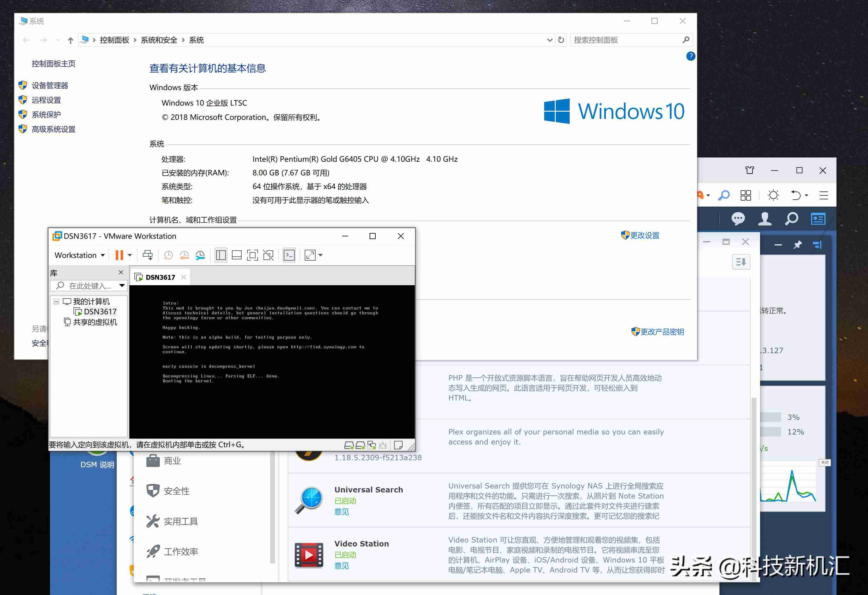This screenshot has width=868, height=595.
Task: Click the package center sort download icon
Action: coord(741,262)
